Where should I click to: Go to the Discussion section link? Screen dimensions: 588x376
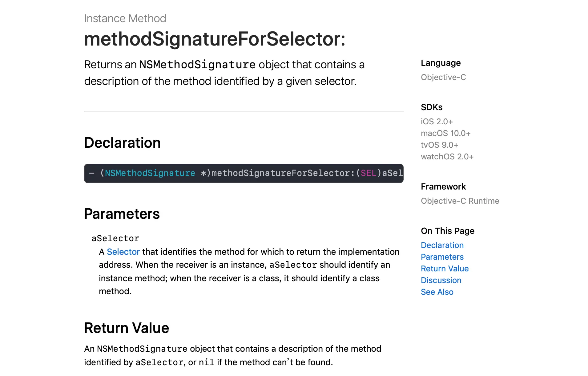click(x=441, y=280)
